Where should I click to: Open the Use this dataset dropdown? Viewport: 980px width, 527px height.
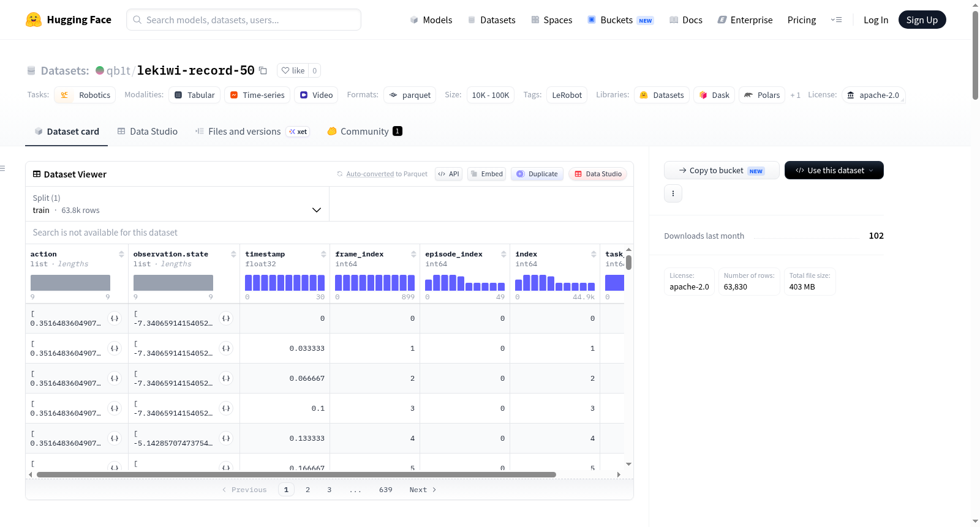tap(834, 170)
